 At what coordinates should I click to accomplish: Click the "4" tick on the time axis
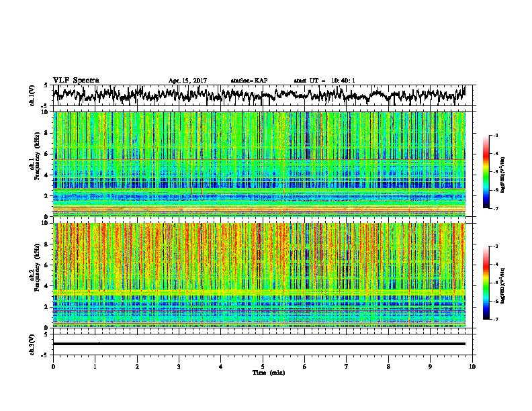coord(221,367)
